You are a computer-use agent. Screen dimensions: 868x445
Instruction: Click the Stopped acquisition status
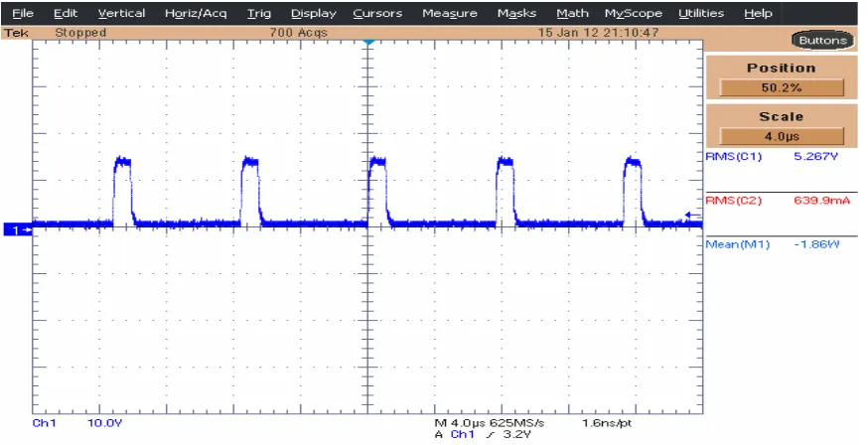pyautogui.click(x=80, y=33)
